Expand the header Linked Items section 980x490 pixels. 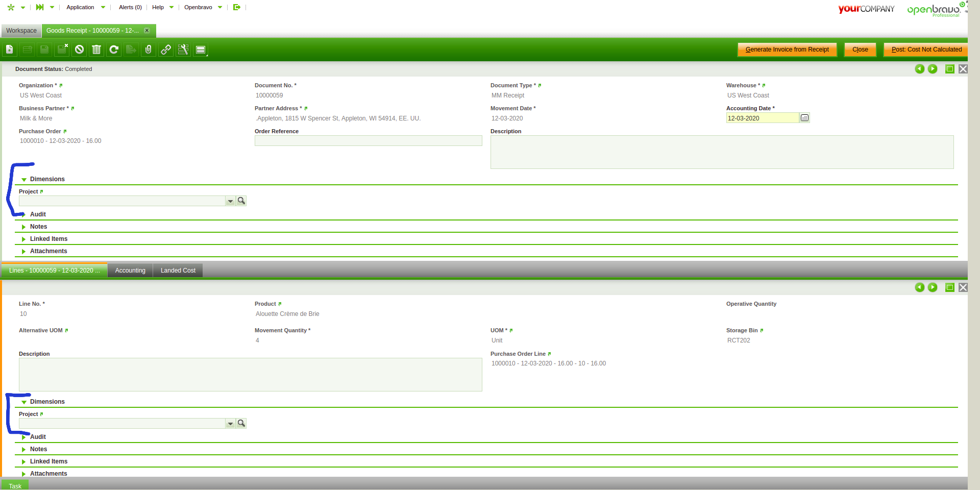[x=24, y=239]
